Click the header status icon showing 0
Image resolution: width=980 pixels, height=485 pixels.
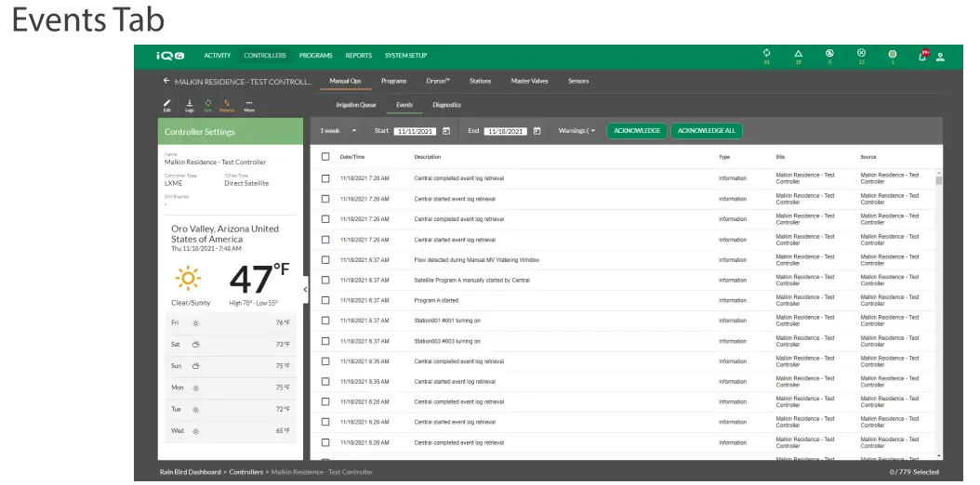(829, 54)
